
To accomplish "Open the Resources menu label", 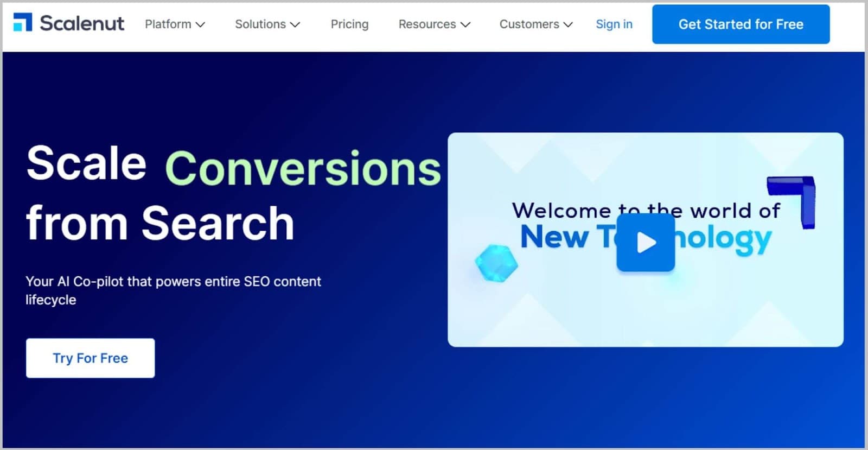I will pos(427,24).
